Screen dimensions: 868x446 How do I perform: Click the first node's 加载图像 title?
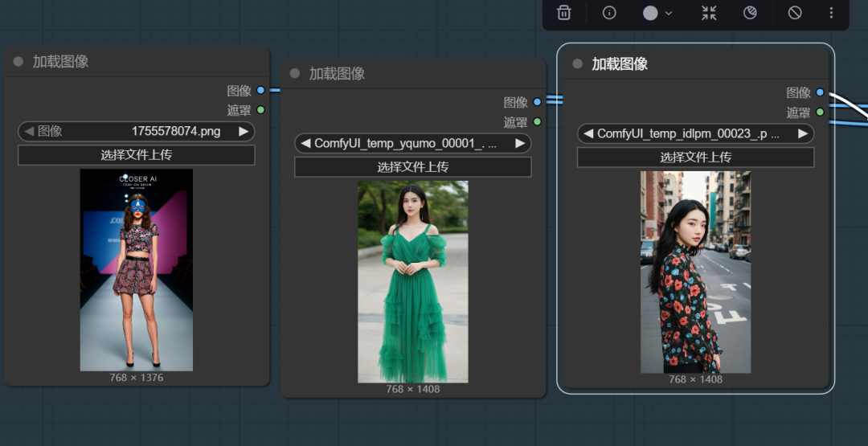coord(60,61)
